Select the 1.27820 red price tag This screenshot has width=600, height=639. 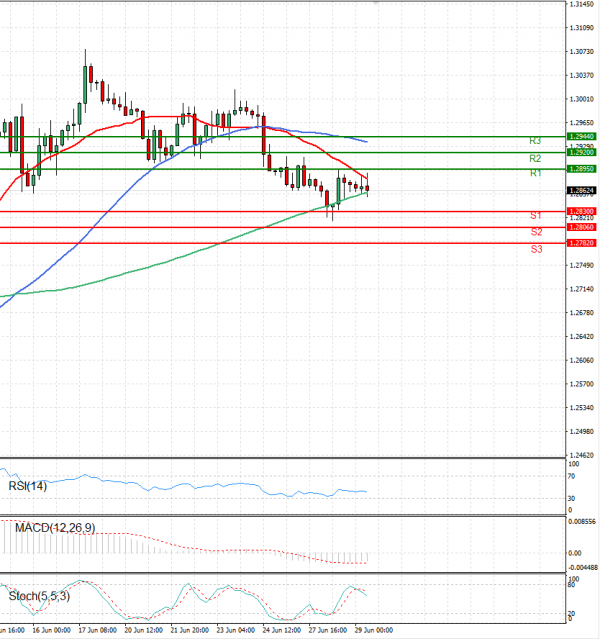click(582, 243)
